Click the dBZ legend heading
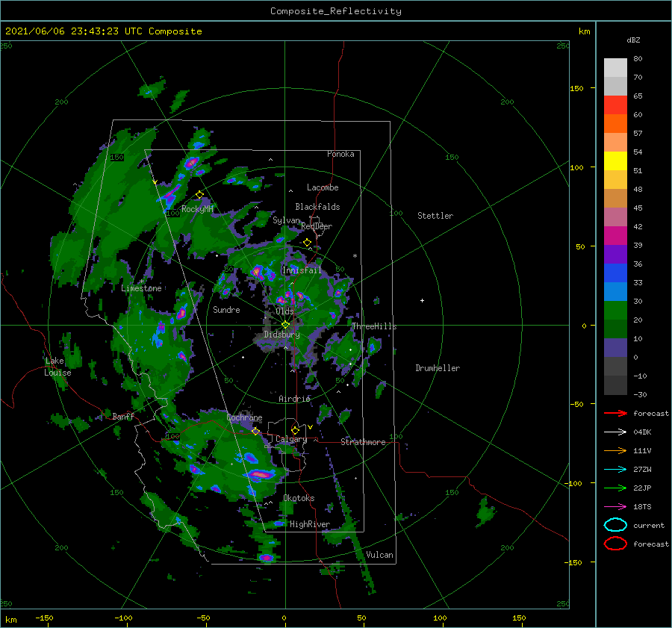Viewport: 672px width, 628px height. pyautogui.click(x=633, y=40)
